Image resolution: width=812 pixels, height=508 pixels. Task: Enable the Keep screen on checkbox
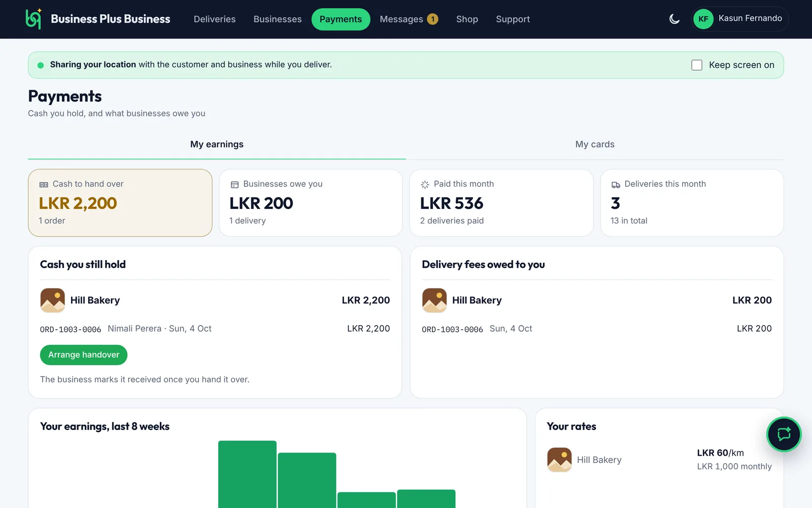[697, 65]
